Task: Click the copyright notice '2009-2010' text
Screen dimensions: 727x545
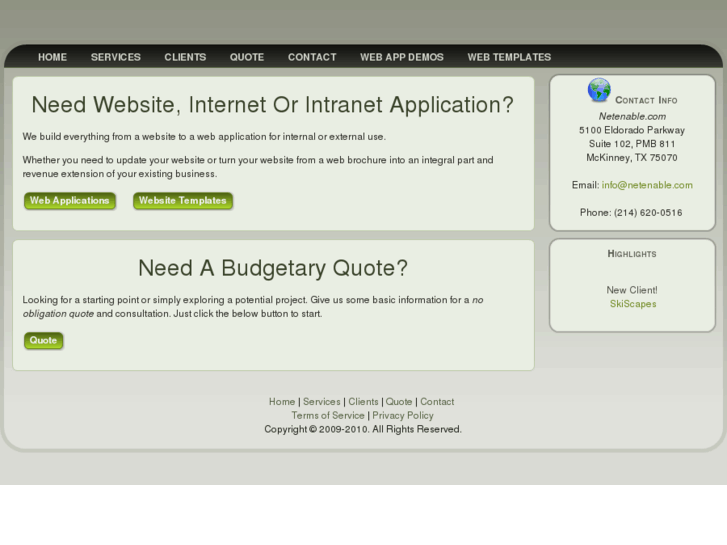Action: (343, 430)
